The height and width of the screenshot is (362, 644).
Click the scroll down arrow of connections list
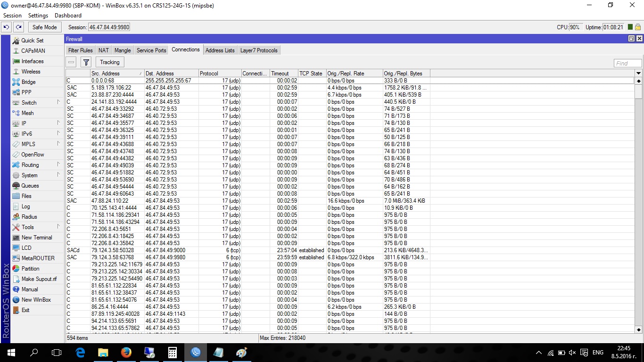point(639,330)
